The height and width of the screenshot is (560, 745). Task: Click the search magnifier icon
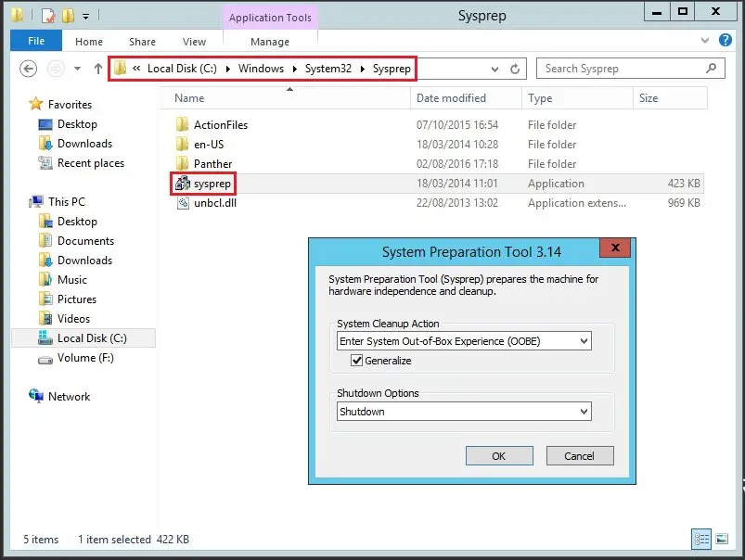(x=711, y=69)
